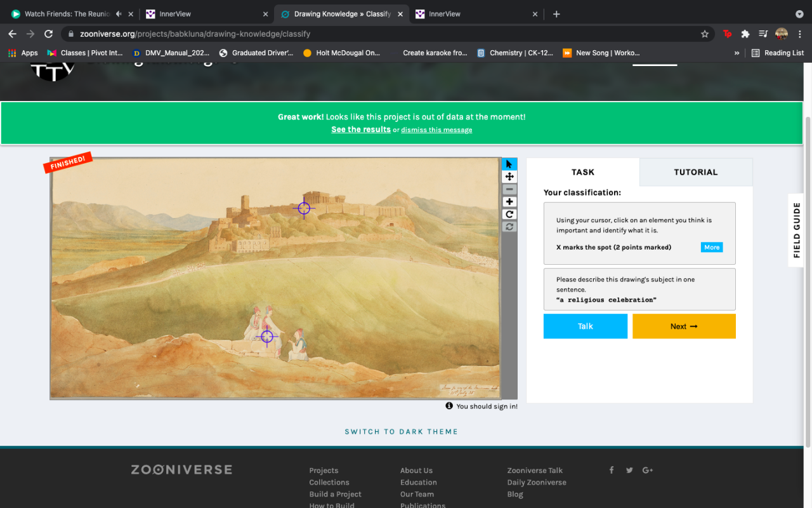Close the Watch Friends tab
This screenshot has height=508, width=812.
pyautogui.click(x=131, y=14)
